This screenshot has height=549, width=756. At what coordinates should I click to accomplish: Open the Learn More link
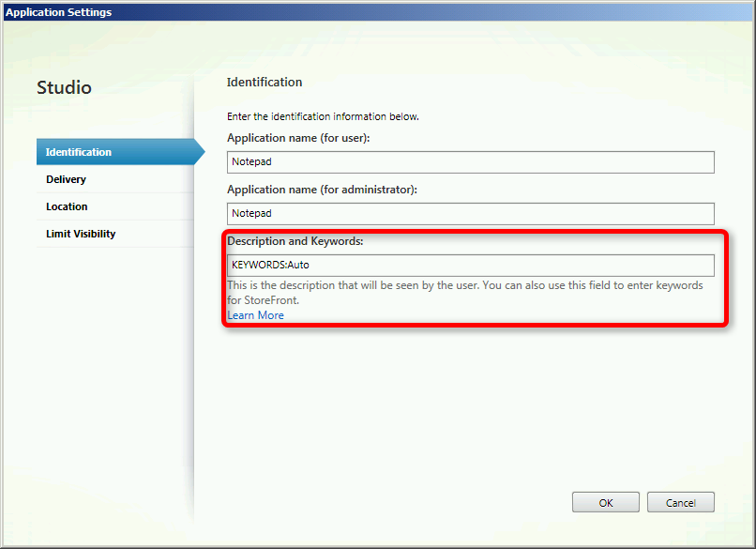[255, 315]
